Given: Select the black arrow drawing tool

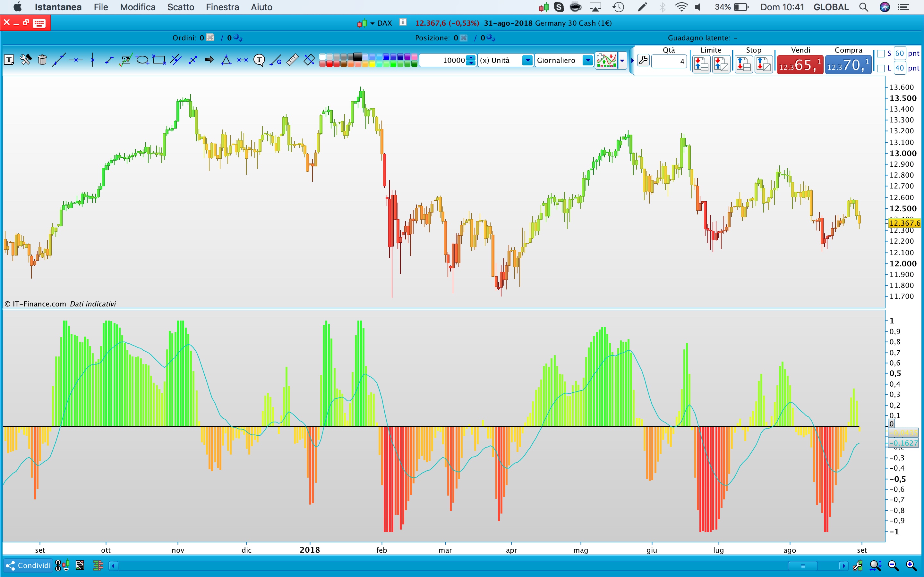Looking at the screenshot, I should tap(209, 60).
